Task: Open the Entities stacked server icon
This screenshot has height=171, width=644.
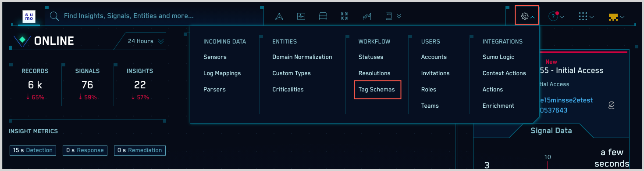Action: (323, 17)
